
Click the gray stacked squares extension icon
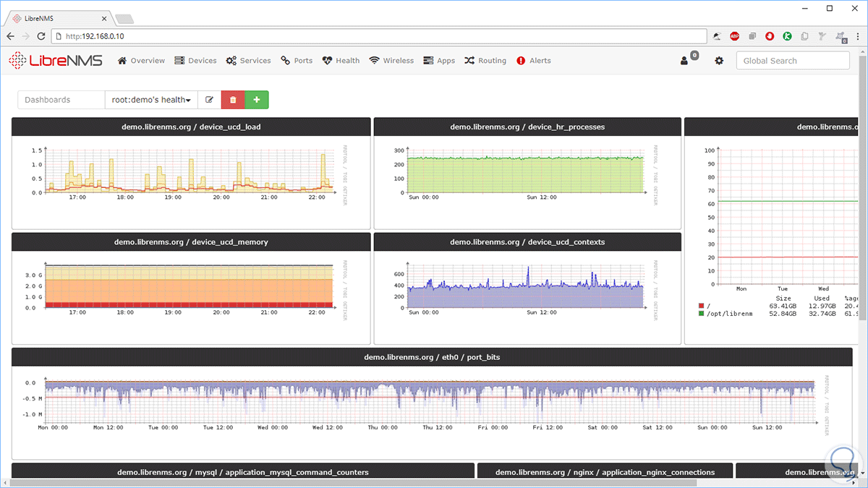click(x=752, y=36)
